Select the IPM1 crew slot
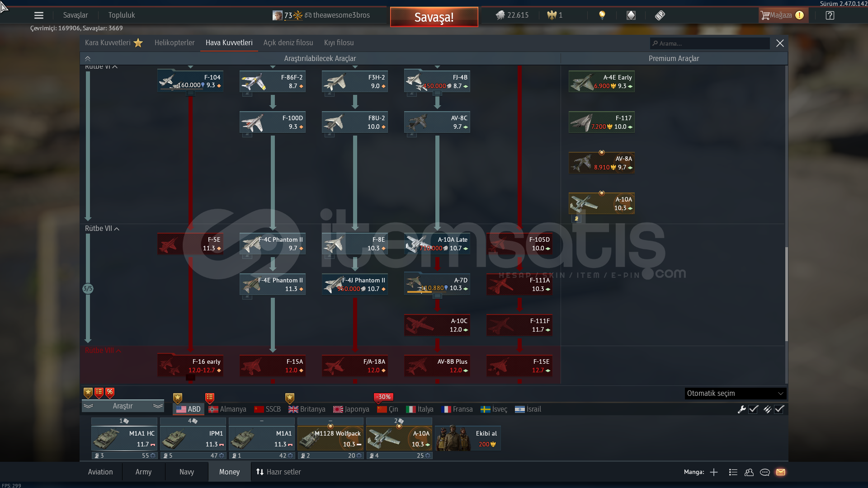This screenshot has height=488, width=868. (193, 438)
